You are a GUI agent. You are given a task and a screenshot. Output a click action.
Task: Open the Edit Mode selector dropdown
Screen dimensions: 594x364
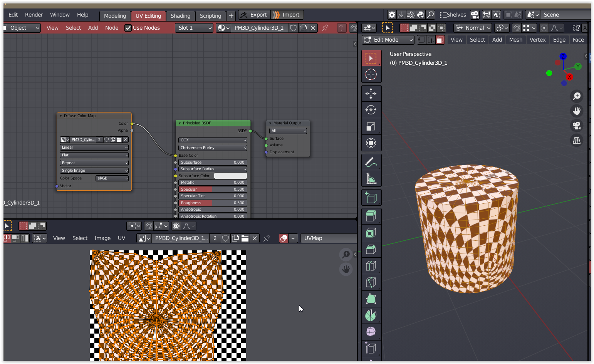click(388, 40)
